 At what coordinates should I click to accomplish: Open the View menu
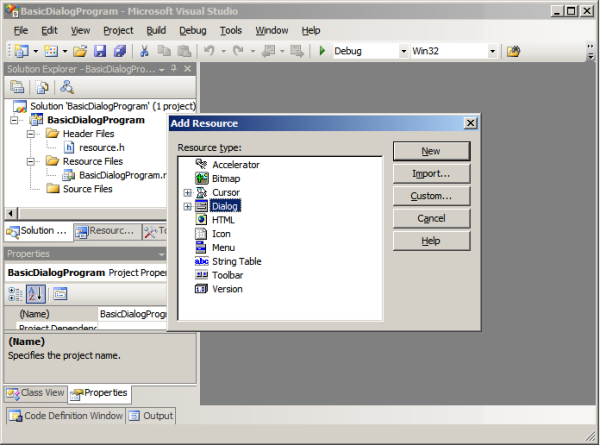(x=80, y=31)
